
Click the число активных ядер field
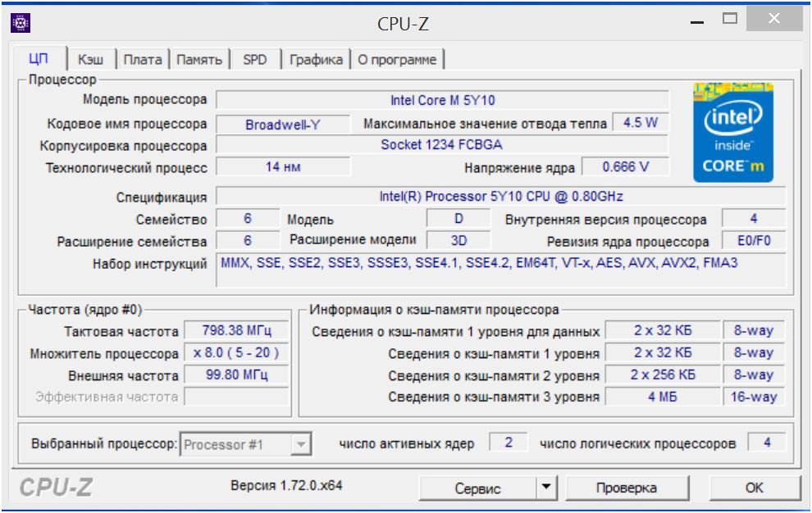[510, 443]
